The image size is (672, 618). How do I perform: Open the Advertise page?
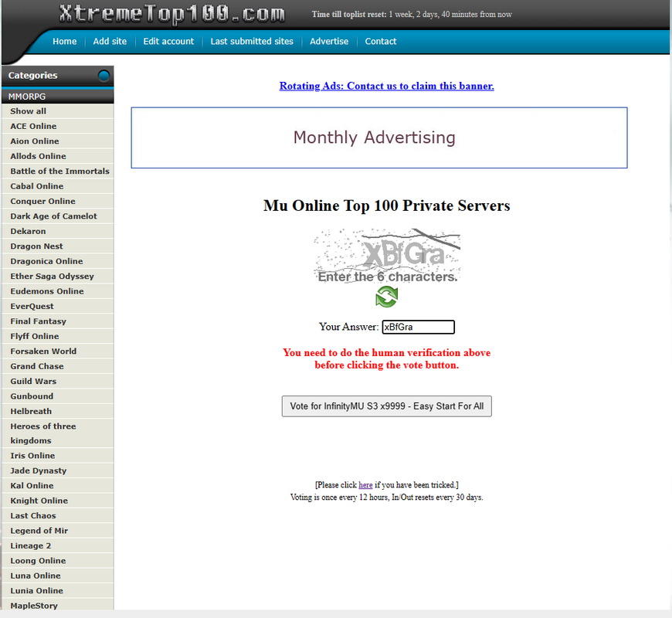pyautogui.click(x=329, y=42)
